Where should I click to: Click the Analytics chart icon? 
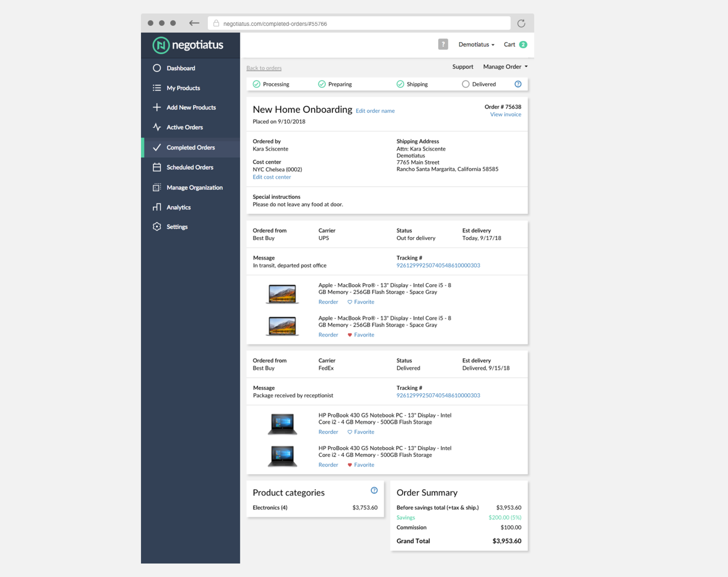157,207
